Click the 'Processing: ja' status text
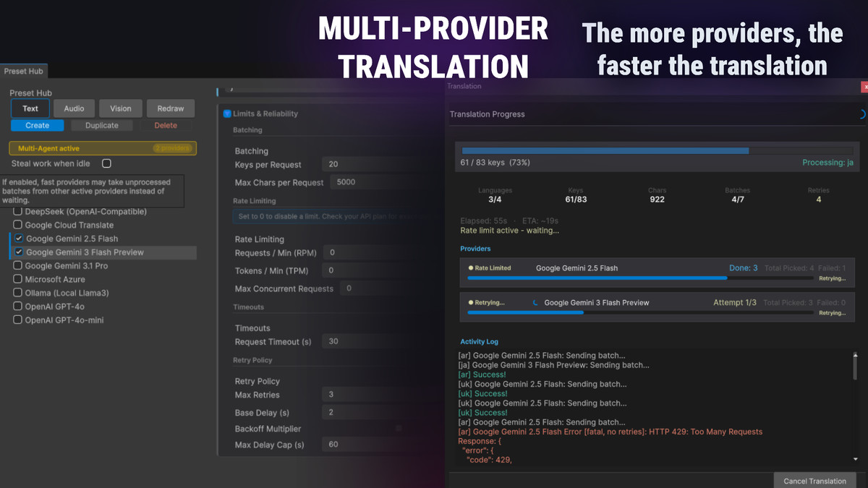The image size is (868, 488). click(827, 163)
